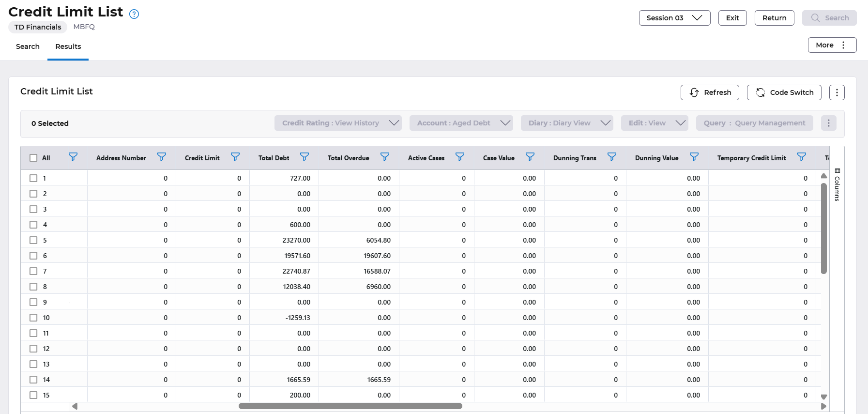Click the Total Overdue filter funnel
Image resolution: width=868 pixels, height=414 pixels.
click(x=385, y=157)
